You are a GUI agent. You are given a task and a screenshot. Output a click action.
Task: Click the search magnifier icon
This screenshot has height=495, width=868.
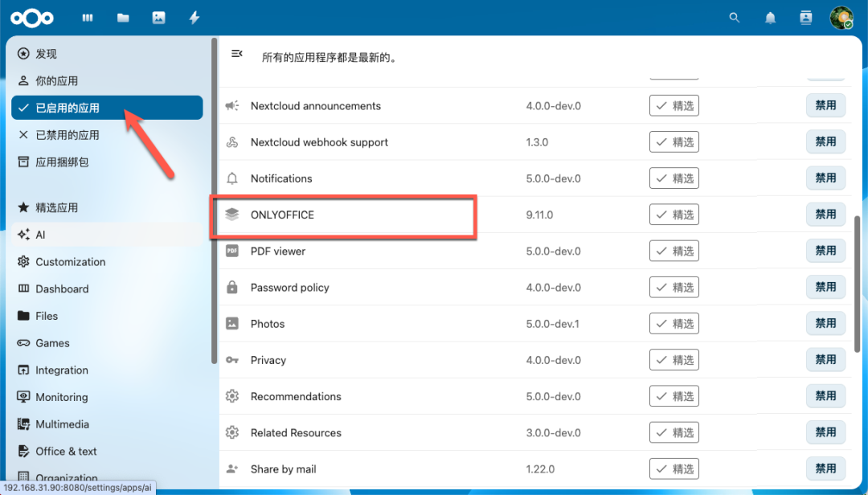734,17
